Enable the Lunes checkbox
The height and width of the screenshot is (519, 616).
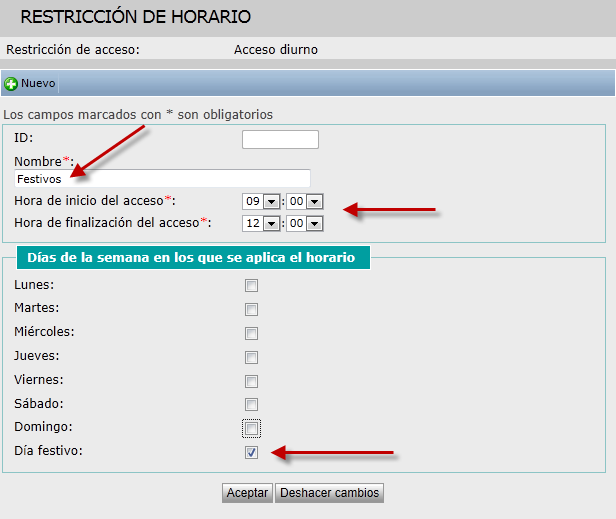(x=251, y=285)
